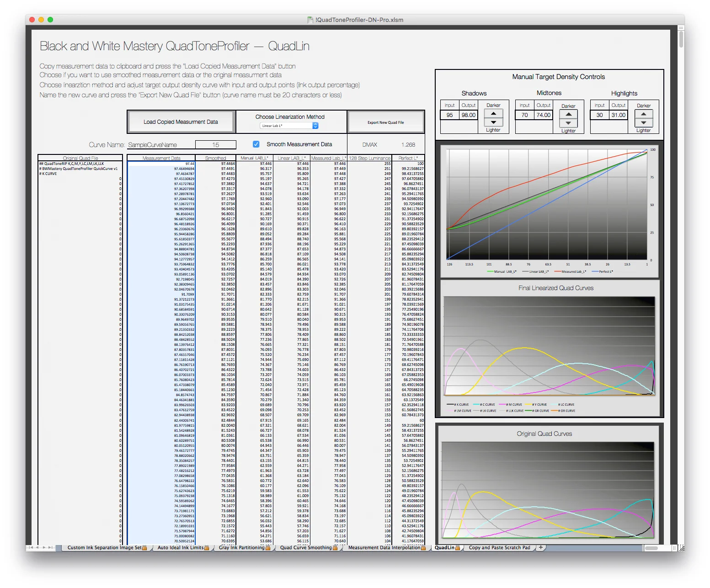Select the Original Quad Curves chart

pyautogui.click(x=548, y=486)
